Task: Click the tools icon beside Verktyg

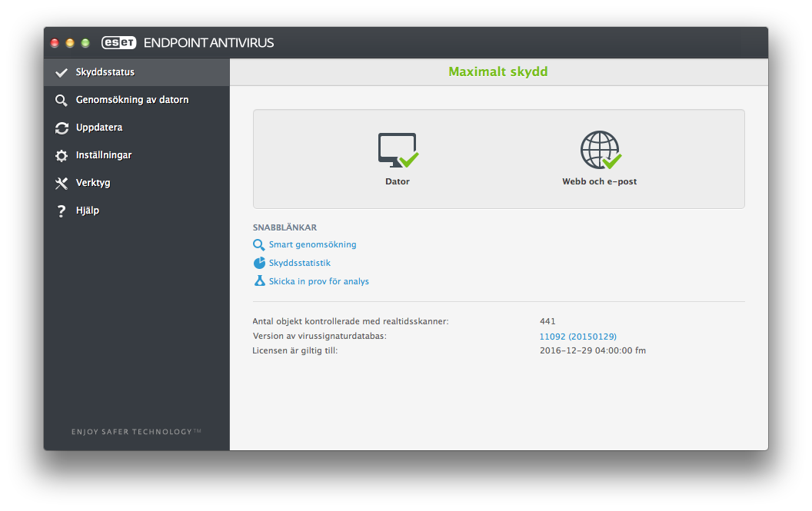Action: click(62, 184)
